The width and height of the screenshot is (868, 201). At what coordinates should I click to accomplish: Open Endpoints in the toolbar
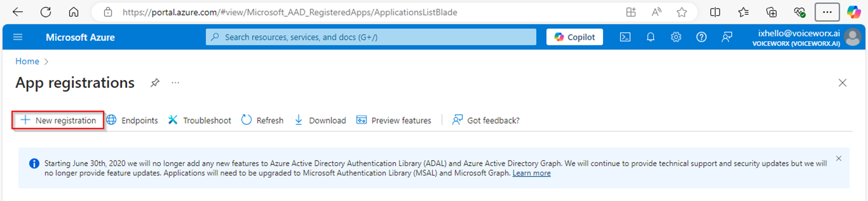coord(132,120)
